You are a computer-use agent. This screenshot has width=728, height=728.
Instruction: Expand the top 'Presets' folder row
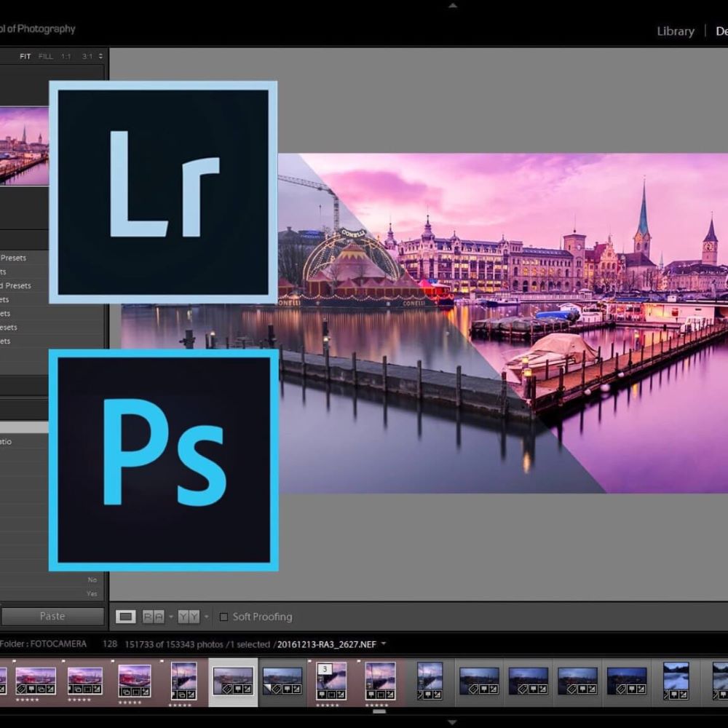(13, 258)
